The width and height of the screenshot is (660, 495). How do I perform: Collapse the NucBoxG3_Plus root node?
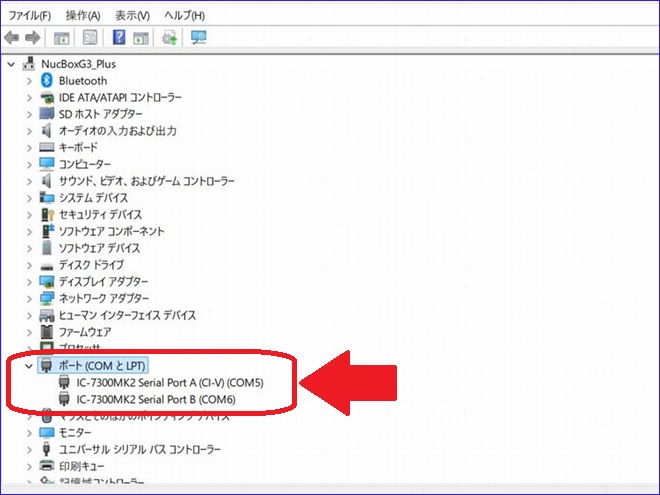click(x=11, y=64)
